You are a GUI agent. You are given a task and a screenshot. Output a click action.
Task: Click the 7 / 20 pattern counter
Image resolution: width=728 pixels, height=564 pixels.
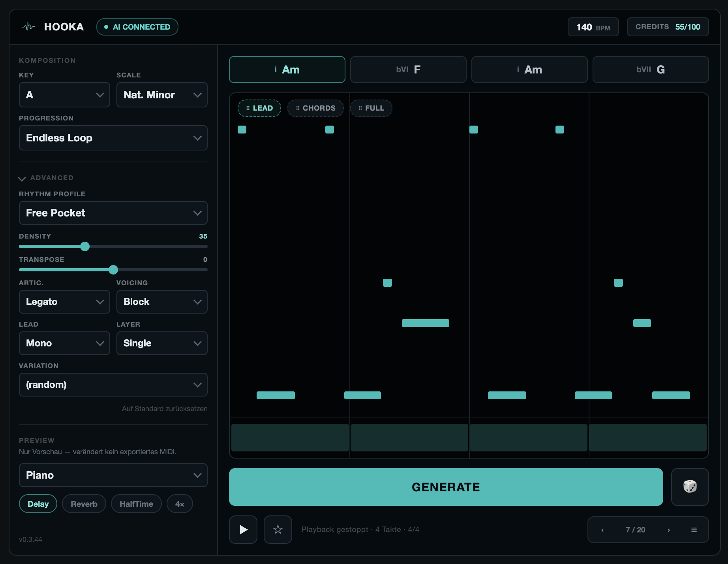click(x=636, y=530)
